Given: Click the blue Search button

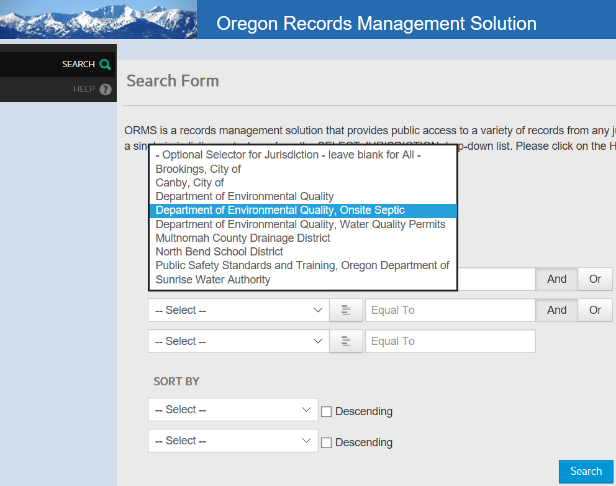Looking at the screenshot, I should (586, 471).
